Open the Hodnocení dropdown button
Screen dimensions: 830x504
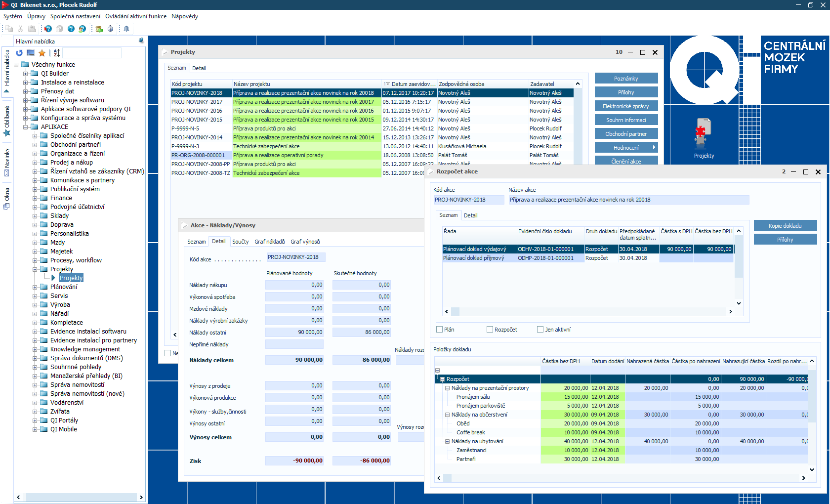coord(626,148)
